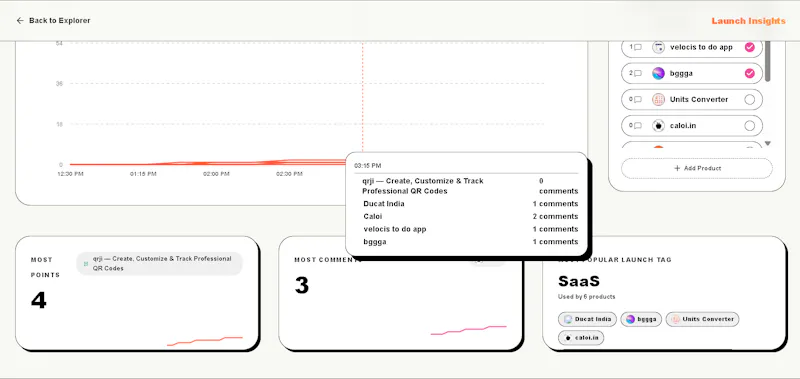Click the velocis to do app logo icon
Image resolution: width=800 pixels, height=379 pixels.
(x=658, y=47)
